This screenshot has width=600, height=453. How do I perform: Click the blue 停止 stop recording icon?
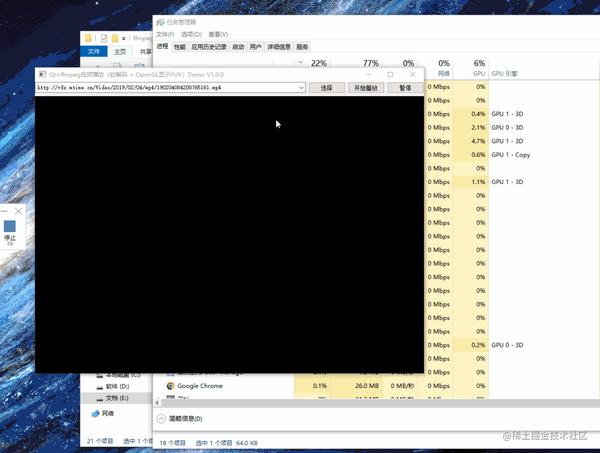click(10, 226)
